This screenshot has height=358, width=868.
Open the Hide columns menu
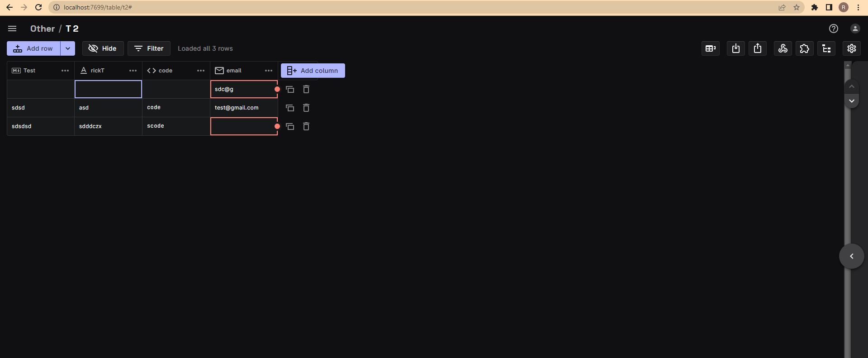103,48
